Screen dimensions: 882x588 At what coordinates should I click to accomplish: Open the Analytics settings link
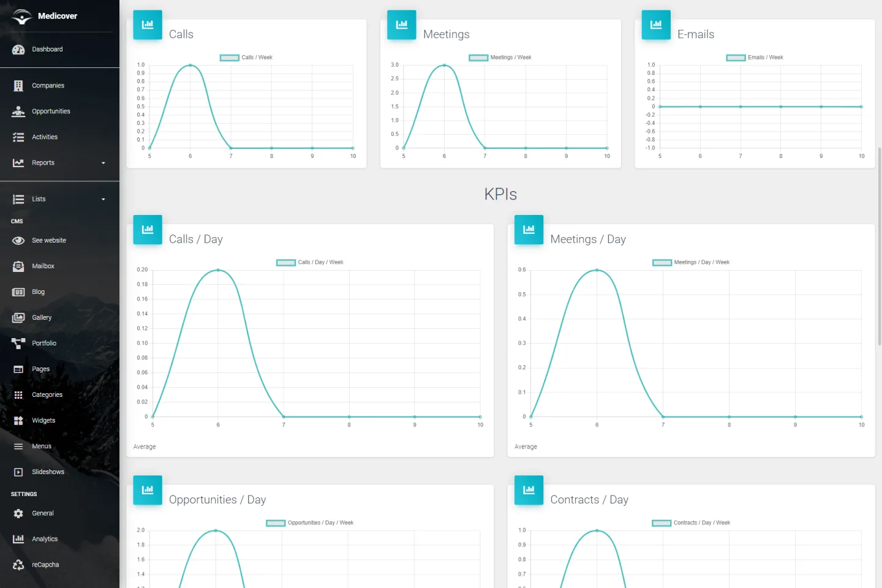[x=59, y=540]
